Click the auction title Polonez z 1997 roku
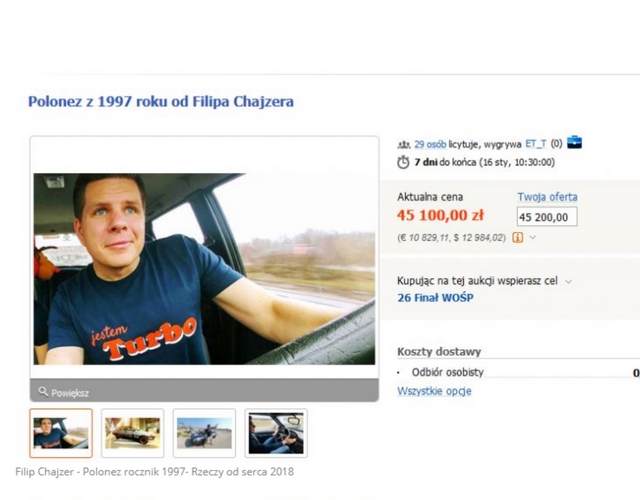 click(x=161, y=102)
